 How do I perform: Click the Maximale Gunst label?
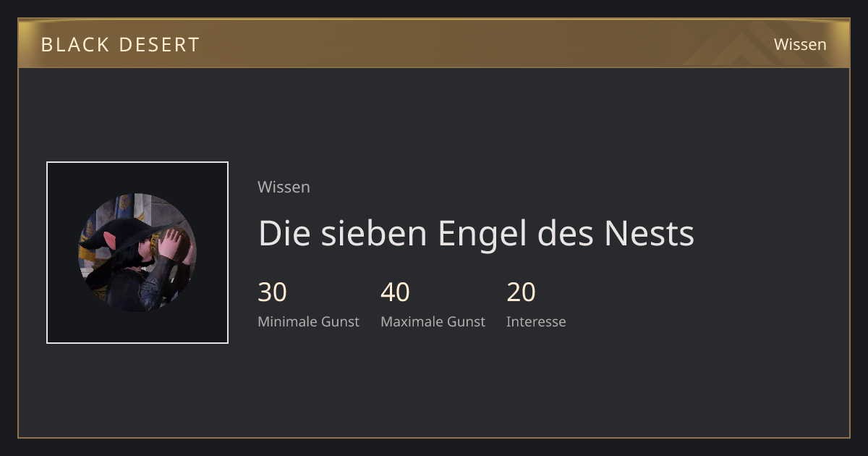click(433, 321)
